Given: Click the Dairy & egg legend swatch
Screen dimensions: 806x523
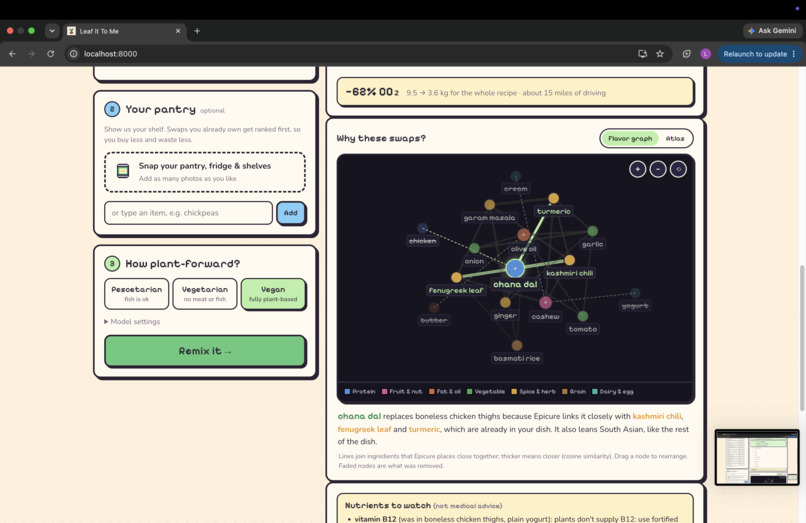Looking at the screenshot, I should click(x=595, y=391).
